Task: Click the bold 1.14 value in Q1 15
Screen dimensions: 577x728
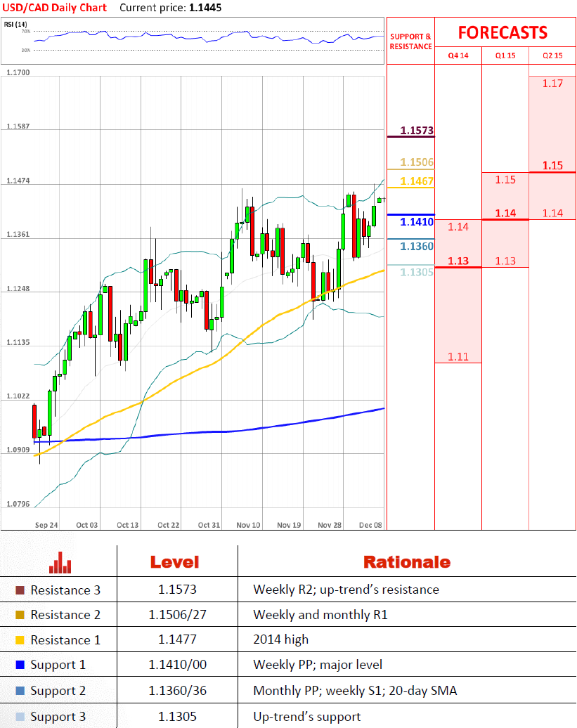Action: tap(505, 213)
